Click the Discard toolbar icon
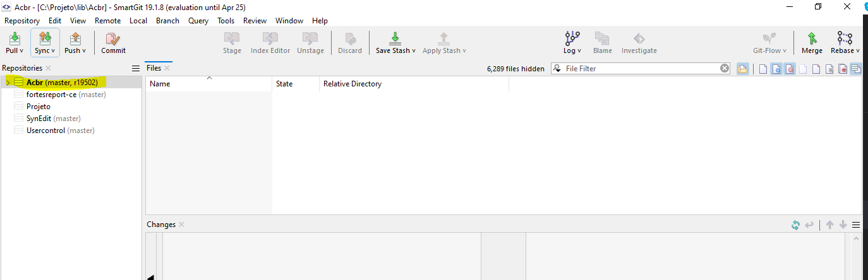The width and height of the screenshot is (868, 280). [350, 42]
